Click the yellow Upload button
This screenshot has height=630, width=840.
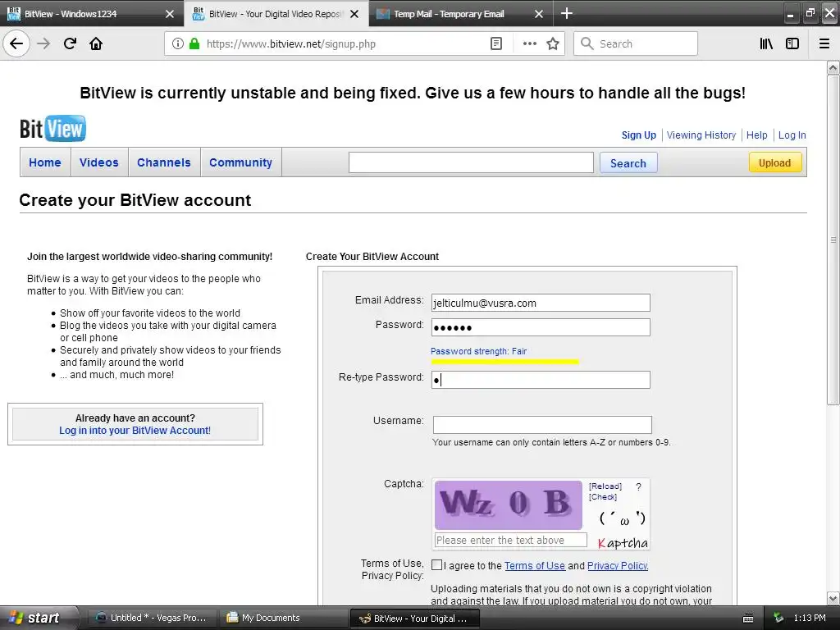[774, 163]
